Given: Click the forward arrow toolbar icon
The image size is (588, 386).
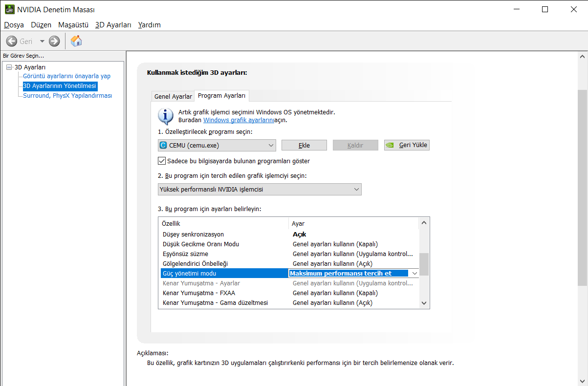Looking at the screenshot, I should [x=54, y=41].
